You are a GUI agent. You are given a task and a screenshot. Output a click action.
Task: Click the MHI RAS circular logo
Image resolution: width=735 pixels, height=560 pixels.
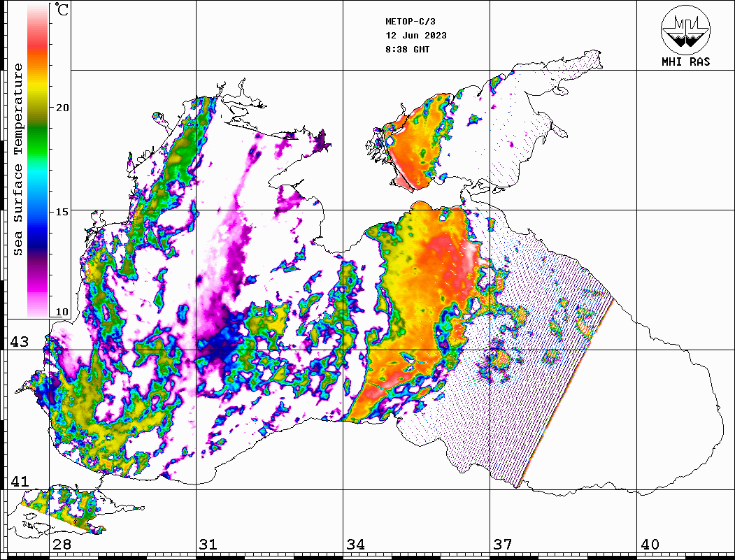coord(685,29)
